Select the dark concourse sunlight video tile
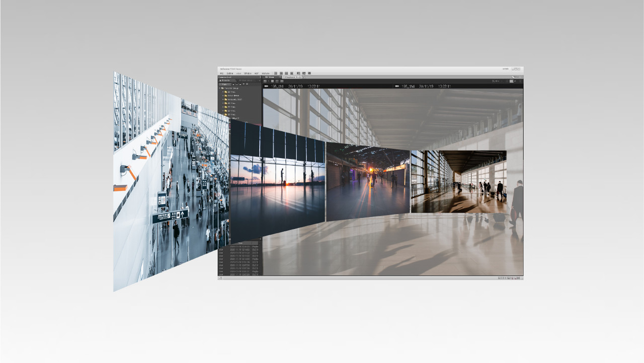Viewport: 644px width, 363px height. [x=368, y=181]
